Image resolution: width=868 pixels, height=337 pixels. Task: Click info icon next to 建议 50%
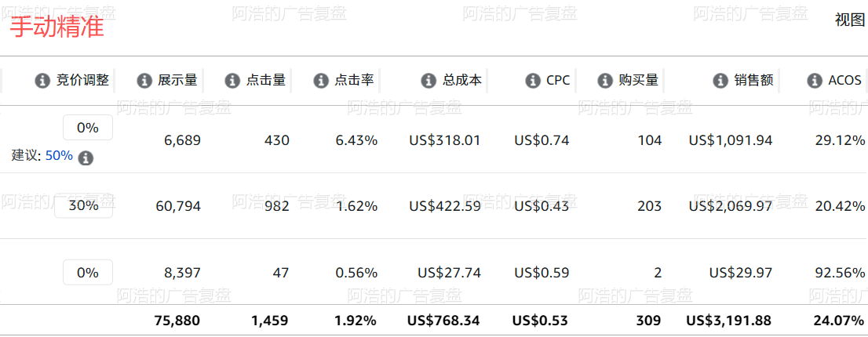click(x=86, y=158)
